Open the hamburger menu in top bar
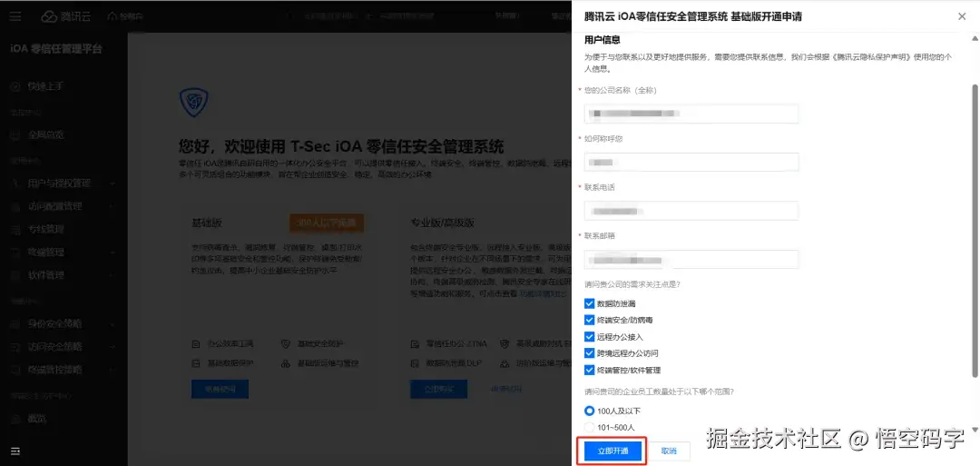Viewport: 980px width, 466px height. [15, 17]
